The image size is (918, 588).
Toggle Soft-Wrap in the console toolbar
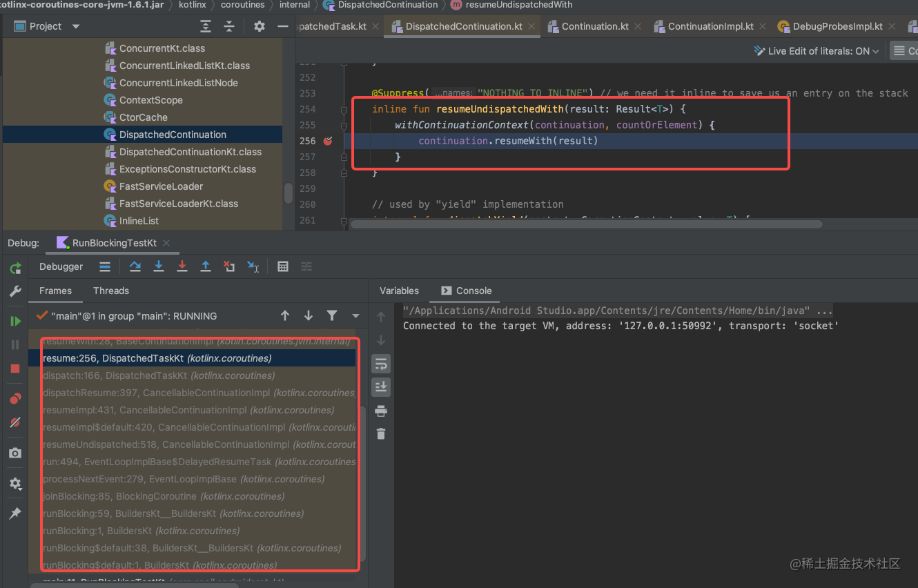(380, 364)
